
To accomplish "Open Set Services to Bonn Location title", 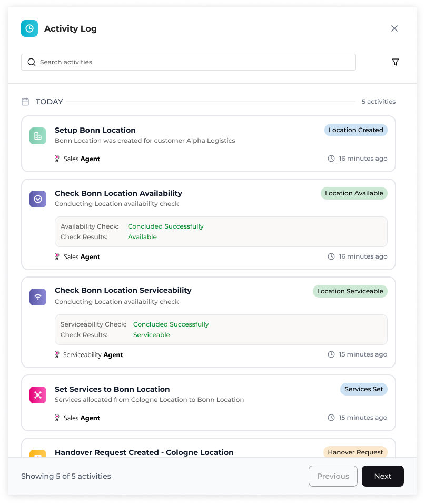I will (x=112, y=389).
